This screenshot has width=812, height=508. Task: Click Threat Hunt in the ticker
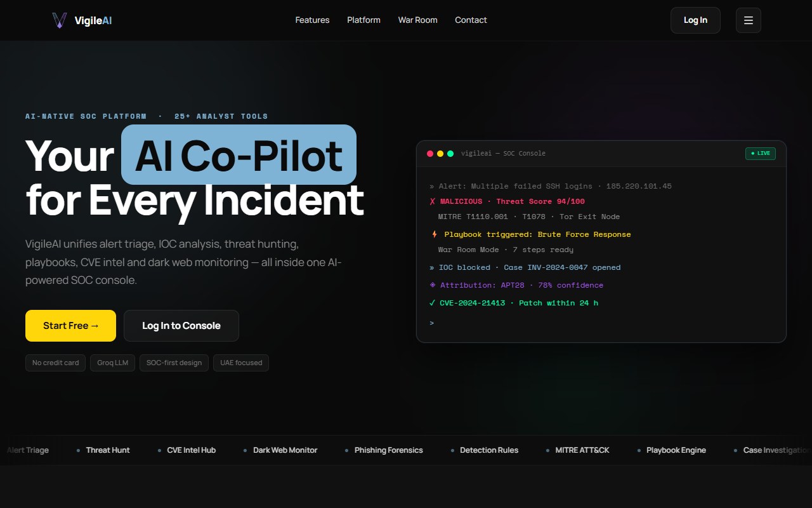(x=108, y=450)
